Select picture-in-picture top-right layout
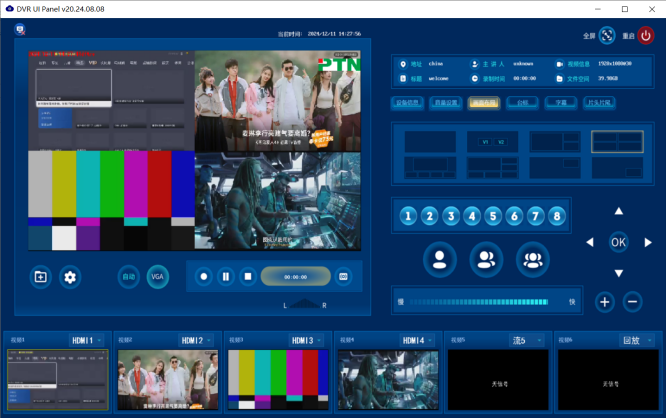666x418 pixels. [555, 167]
